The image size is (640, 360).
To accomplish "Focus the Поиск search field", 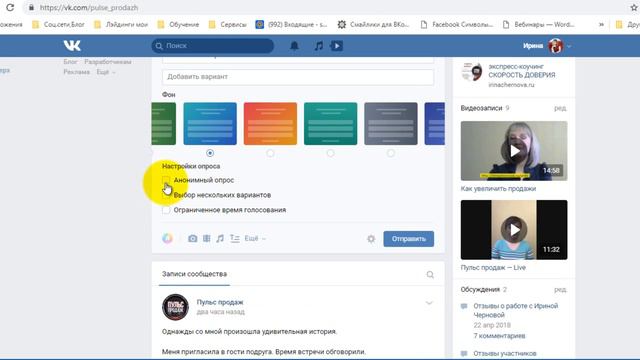I will click(x=213, y=46).
